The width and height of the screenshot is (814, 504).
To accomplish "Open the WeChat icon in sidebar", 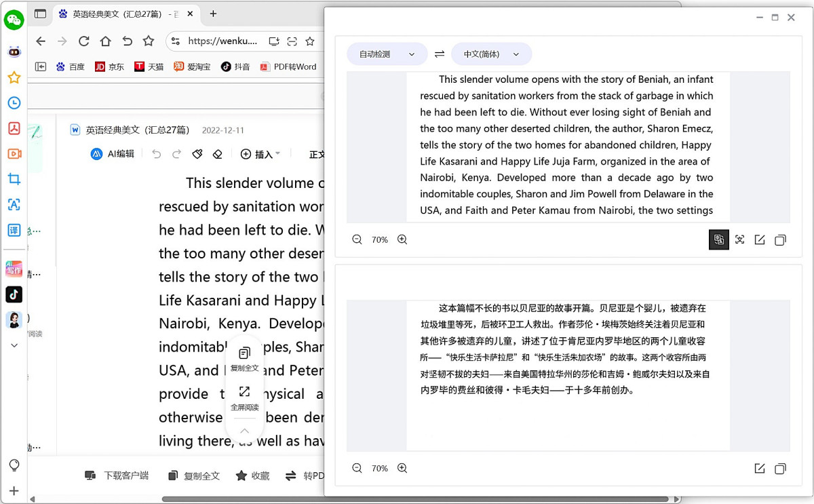I will pos(14,20).
